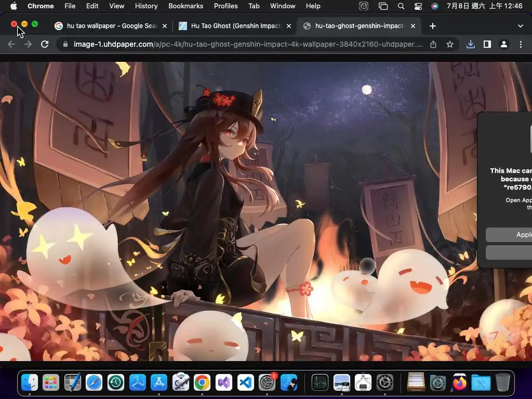Open the View menu
The height and width of the screenshot is (399, 532).
[116, 6]
